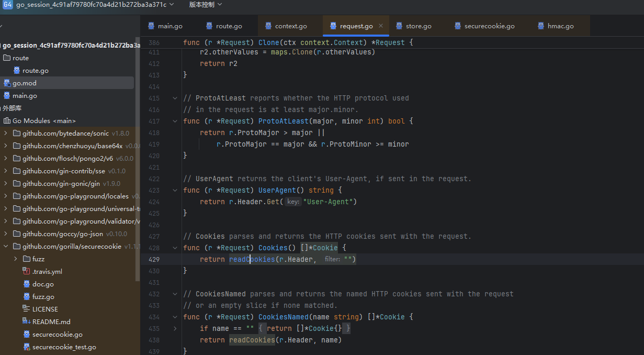Click the G4 project icon in title bar
Screen dimensions: 644x355
tap(8, 5)
